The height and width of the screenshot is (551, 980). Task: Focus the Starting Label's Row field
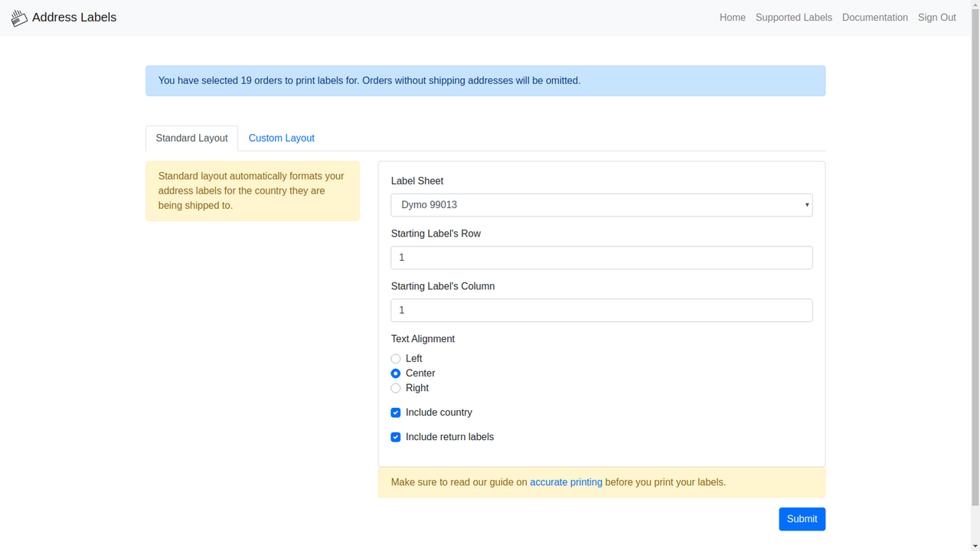coord(602,258)
